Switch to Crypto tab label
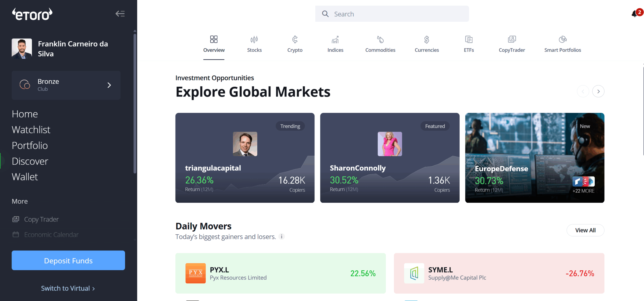Image resolution: width=644 pixels, height=301 pixels. (295, 50)
